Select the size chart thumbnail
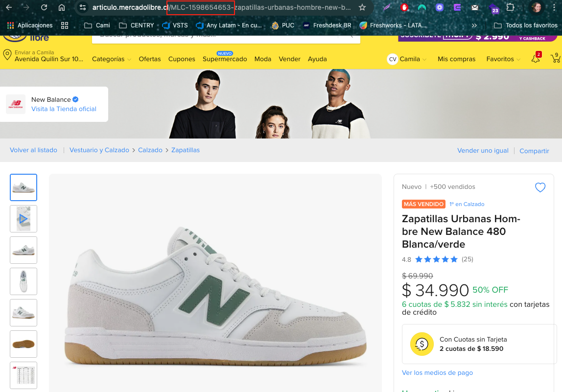 tap(23, 375)
